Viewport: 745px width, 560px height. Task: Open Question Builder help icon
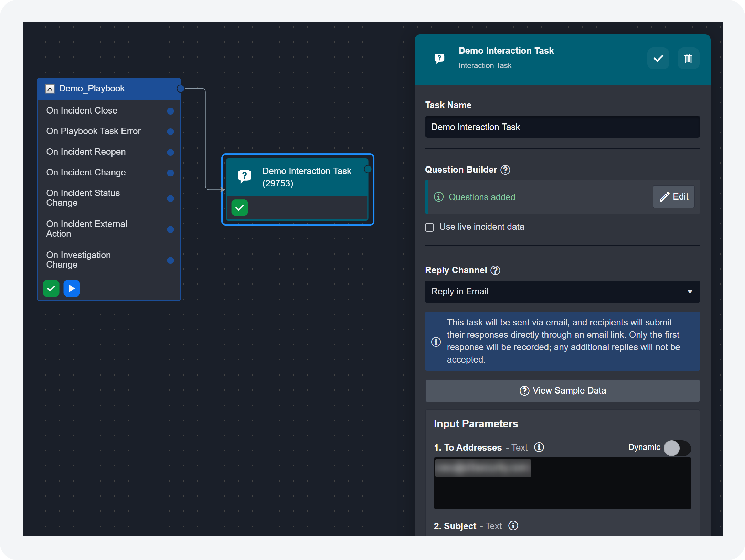tap(505, 170)
